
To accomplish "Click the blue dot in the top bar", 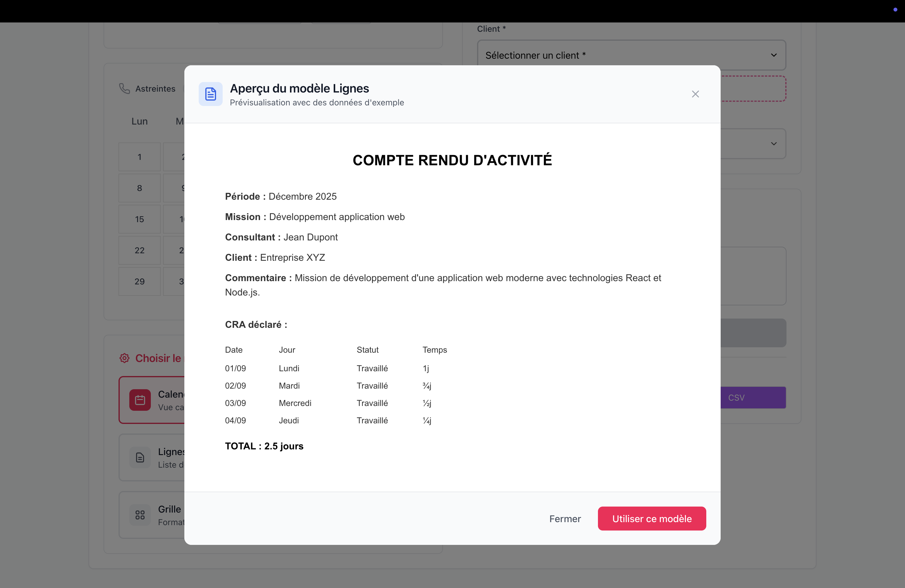I will tap(895, 10).
